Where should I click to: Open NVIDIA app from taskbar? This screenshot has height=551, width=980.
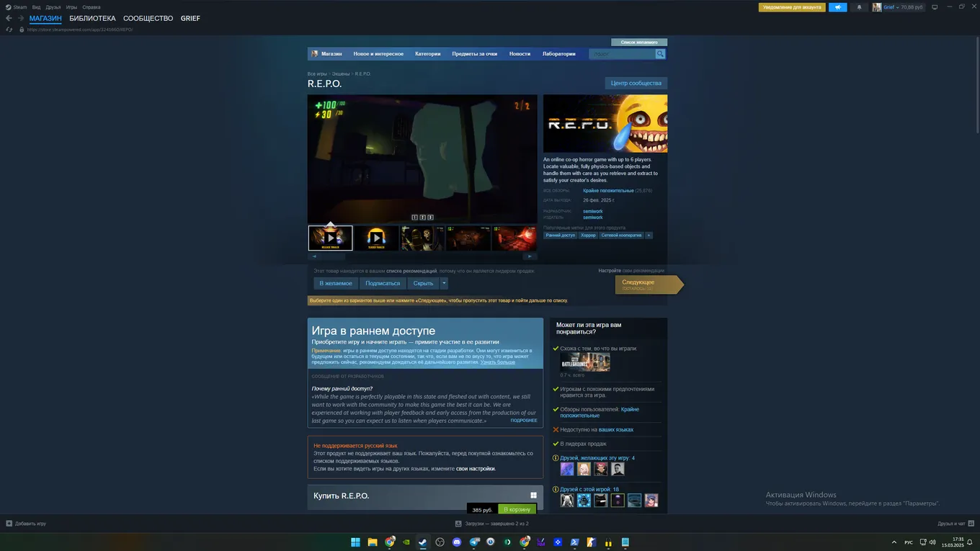point(406,542)
